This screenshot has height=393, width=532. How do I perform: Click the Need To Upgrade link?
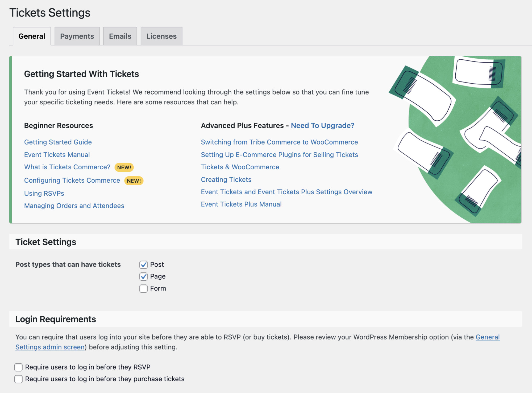click(x=323, y=125)
